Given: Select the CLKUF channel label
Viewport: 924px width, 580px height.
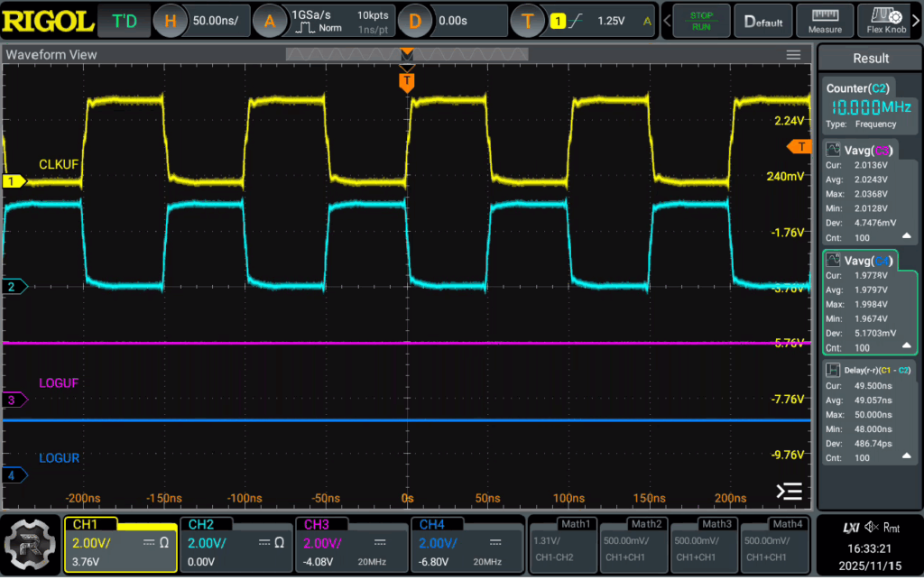Looking at the screenshot, I should click(59, 165).
